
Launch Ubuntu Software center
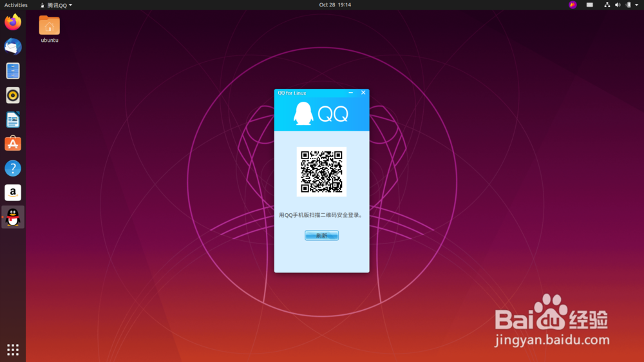click(x=13, y=144)
